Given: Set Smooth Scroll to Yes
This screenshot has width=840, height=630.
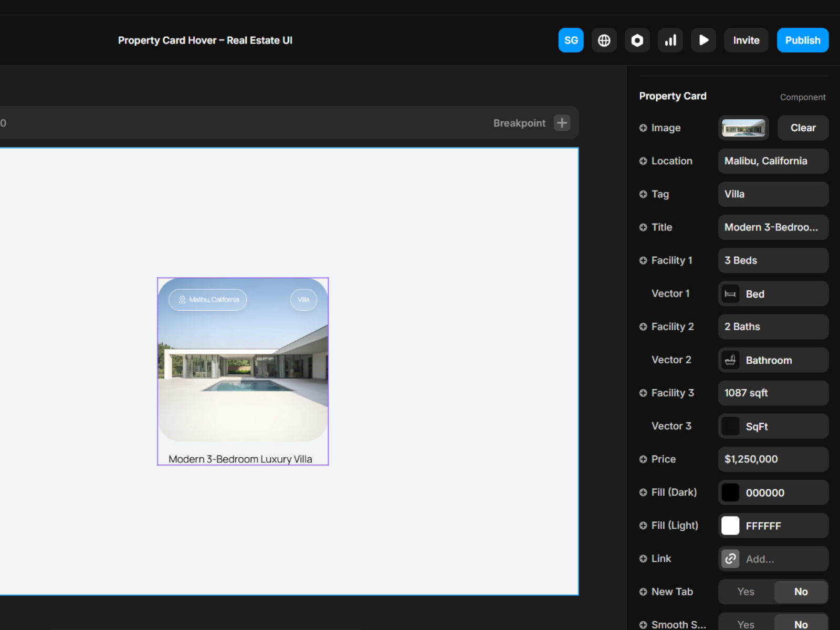Looking at the screenshot, I should [745, 624].
